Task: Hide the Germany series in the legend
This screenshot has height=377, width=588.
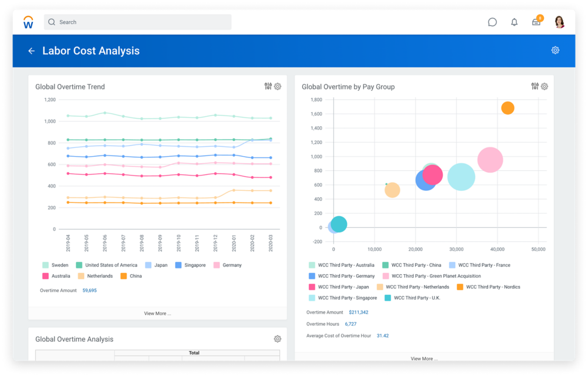Action: click(x=229, y=265)
